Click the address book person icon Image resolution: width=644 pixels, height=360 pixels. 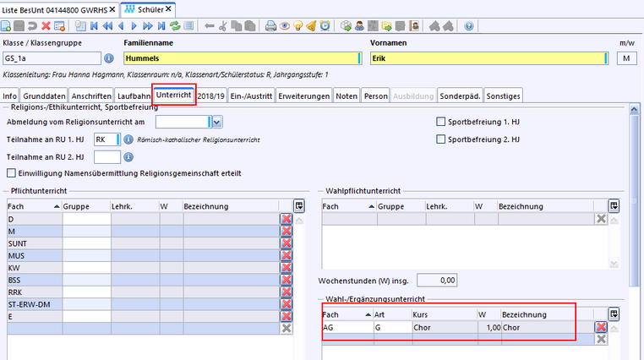click(x=414, y=26)
